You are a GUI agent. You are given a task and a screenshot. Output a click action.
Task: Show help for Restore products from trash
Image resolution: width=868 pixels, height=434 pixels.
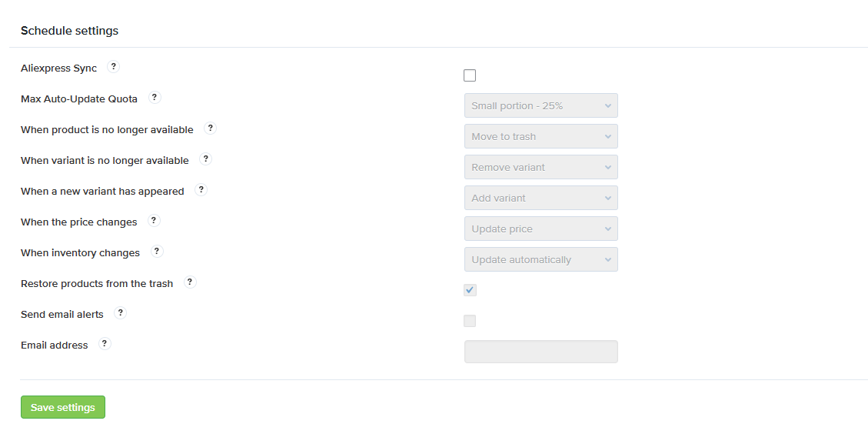(190, 282)
